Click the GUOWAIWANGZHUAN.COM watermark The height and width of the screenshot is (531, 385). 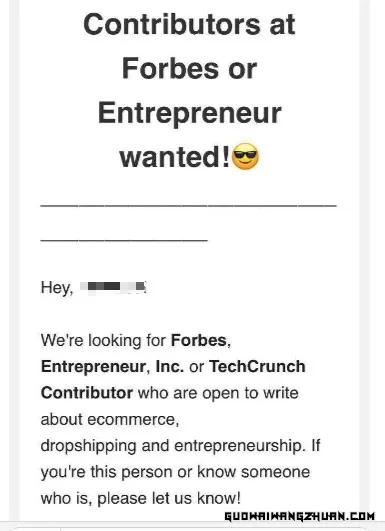click(300, 516)
